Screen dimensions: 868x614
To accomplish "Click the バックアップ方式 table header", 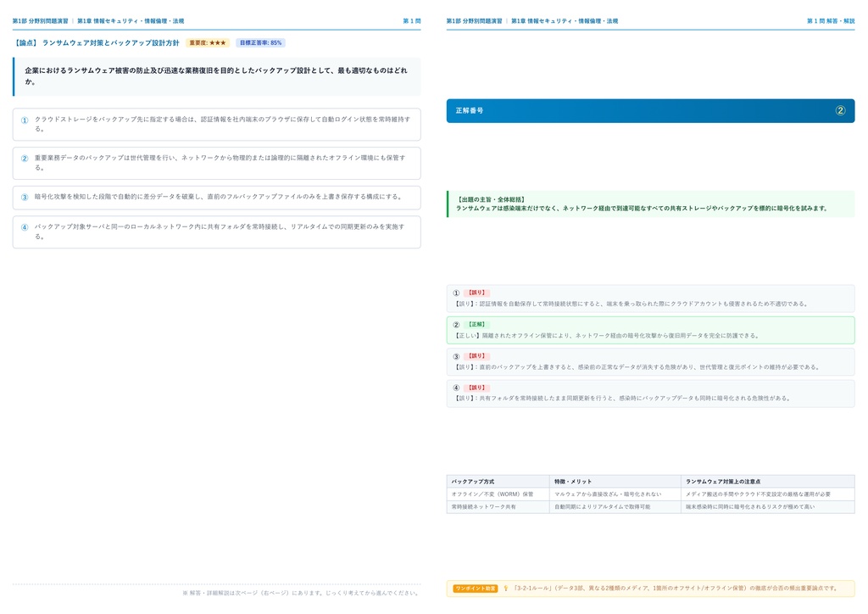I will [x=498, y=481].
